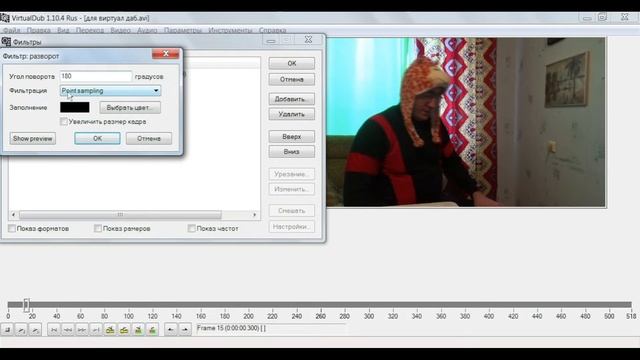Open the Файл menu
640x360 pixels.
point(12,30)
